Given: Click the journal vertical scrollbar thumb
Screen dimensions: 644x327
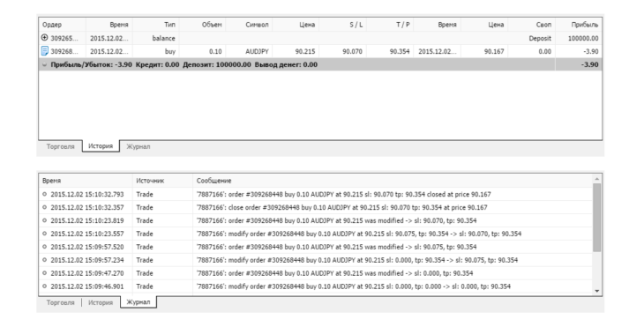Looking at the screenshot, I should (x=597, y=218).
